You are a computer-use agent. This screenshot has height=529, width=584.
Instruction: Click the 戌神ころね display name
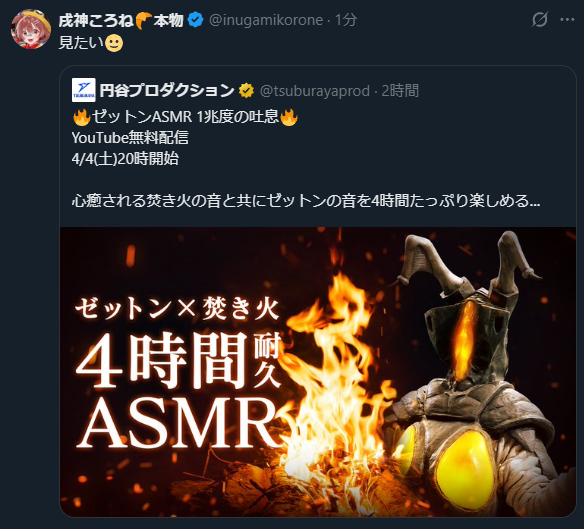point(96,20)
